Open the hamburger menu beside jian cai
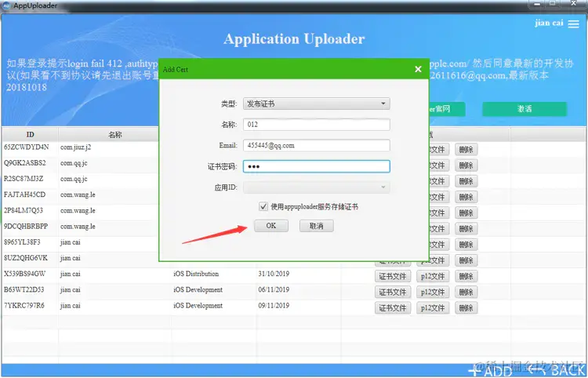Viewport: 588px width, 378px height. tap(573, 24)
